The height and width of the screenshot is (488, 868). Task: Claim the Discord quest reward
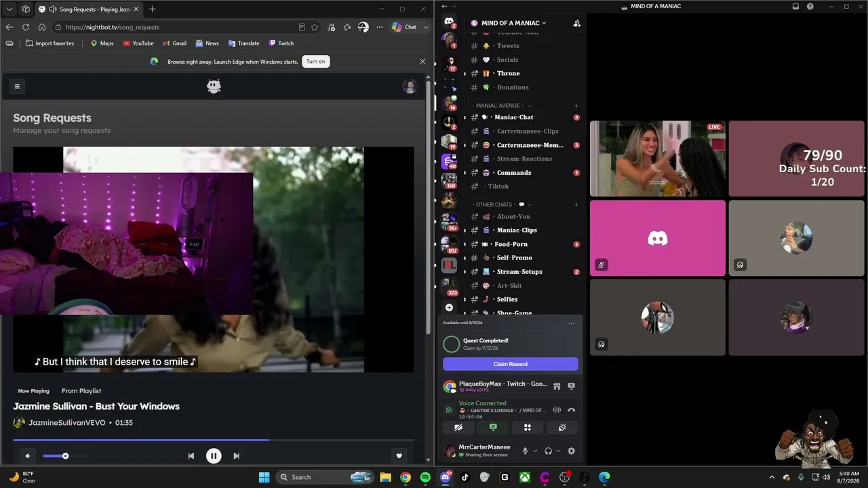click(511, 364)
